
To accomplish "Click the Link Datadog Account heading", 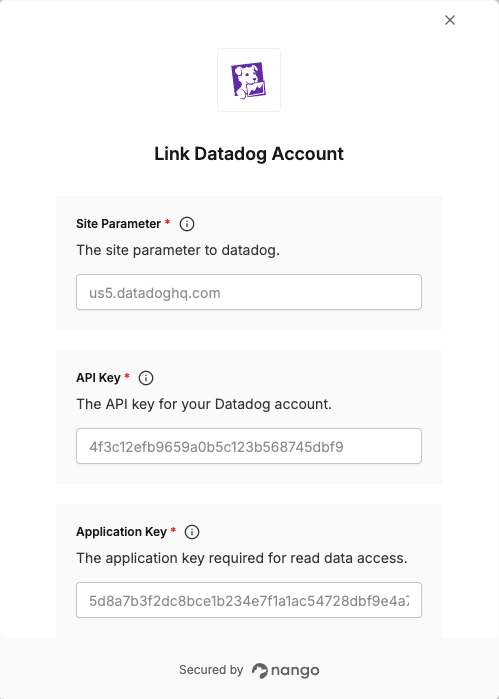I will pos(249,154).
